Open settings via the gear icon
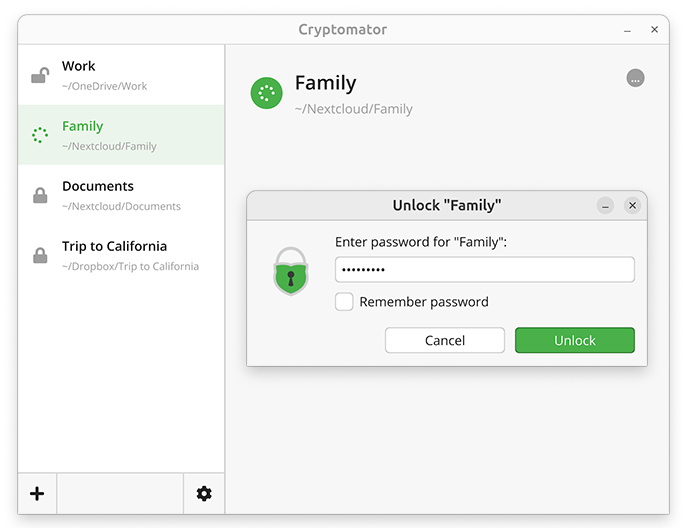Image resolution: width=687 pixels, height=528 pixels. (204, 493)
